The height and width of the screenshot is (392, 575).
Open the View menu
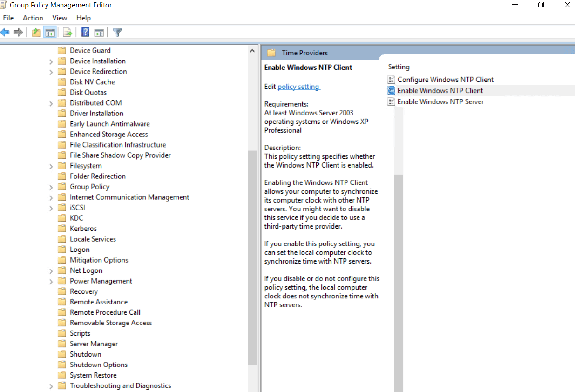[60, 18]
